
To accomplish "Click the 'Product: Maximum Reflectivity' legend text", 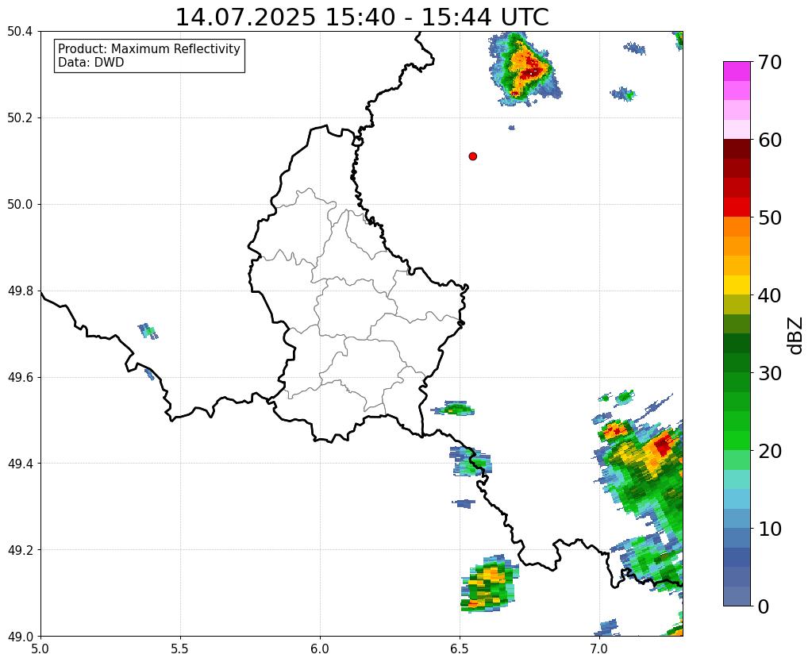I will coord(149,48).
